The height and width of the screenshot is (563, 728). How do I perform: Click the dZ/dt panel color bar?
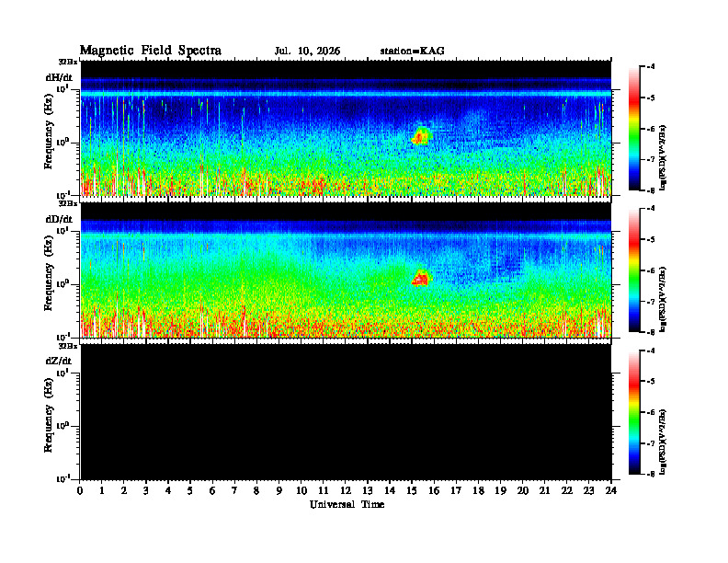pyautogui.click(x=633, y=412)
